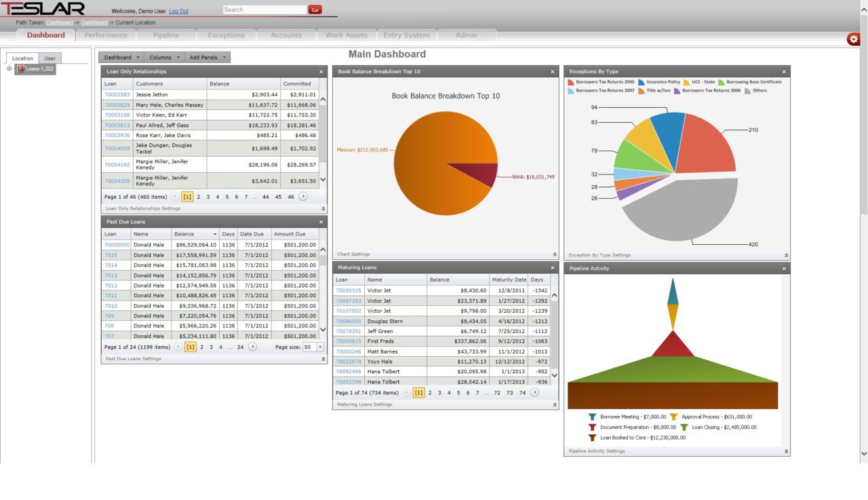Switch to the Work Assets tab
Viewport: 868px width, 500px height.
pyautogui.click(x=347, y=35)
